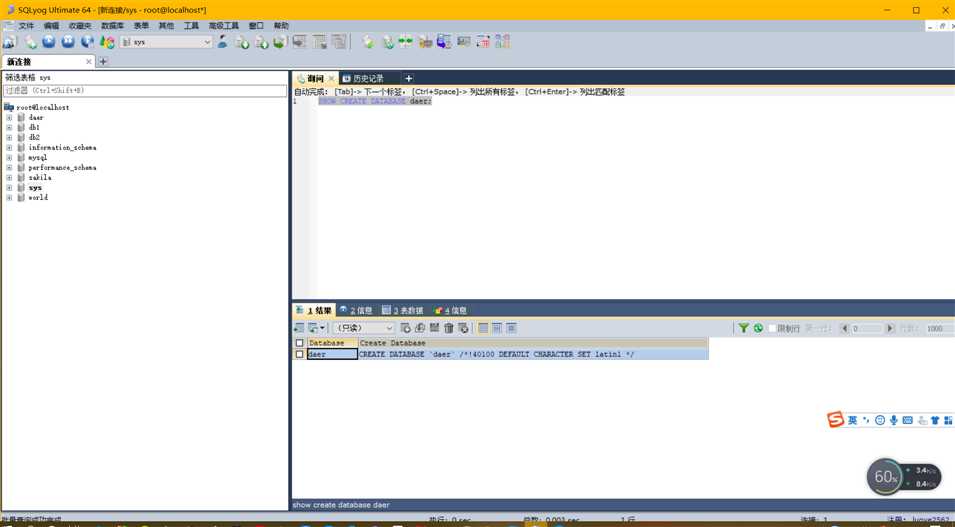Expand the sakila database tree node

click(x=9, y=177)
